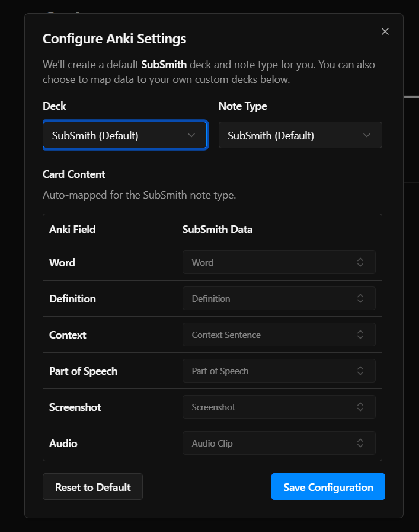Click the Card Content section heading
This screenshot has width=419, height=532.
(x=73, y=174)
